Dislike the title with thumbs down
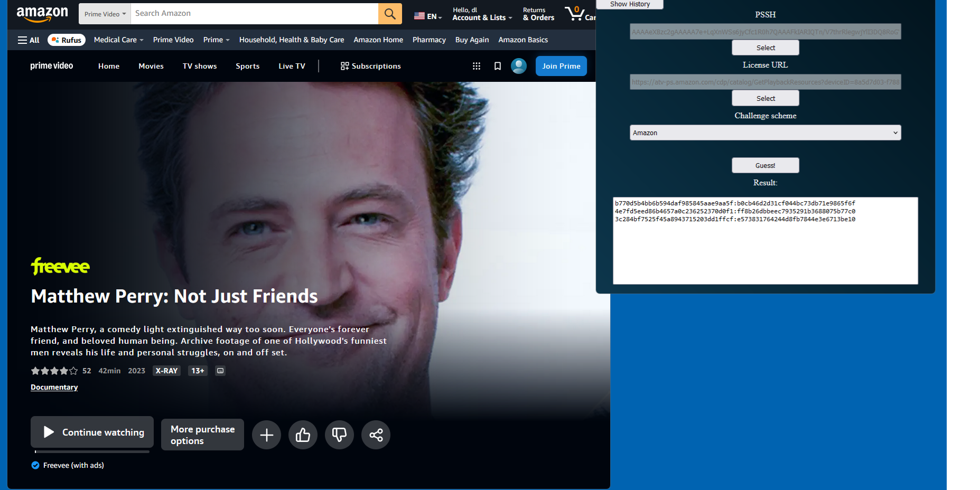The width and height of the screenshot is (980, 490). [x=339, y=435]
